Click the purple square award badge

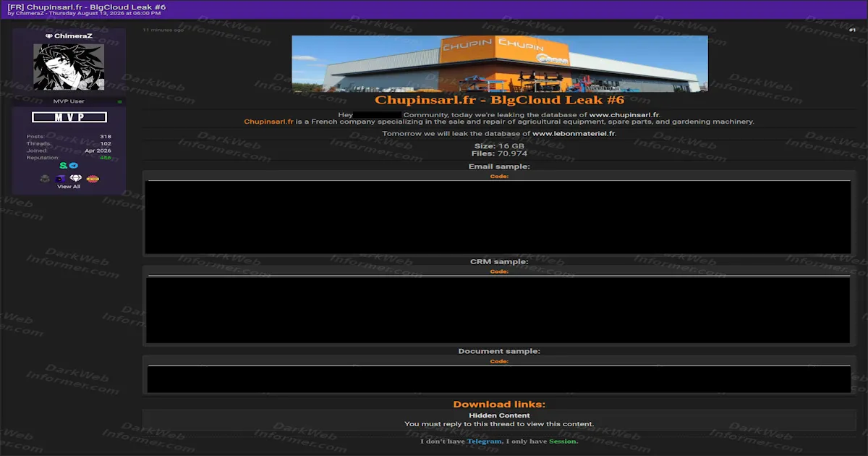[61, 178]
